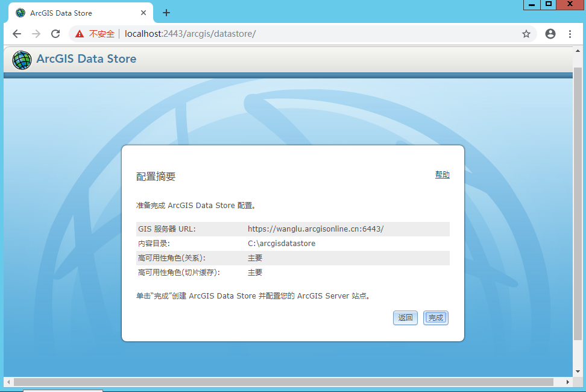Click the 完成 finish button

(436, 318)
